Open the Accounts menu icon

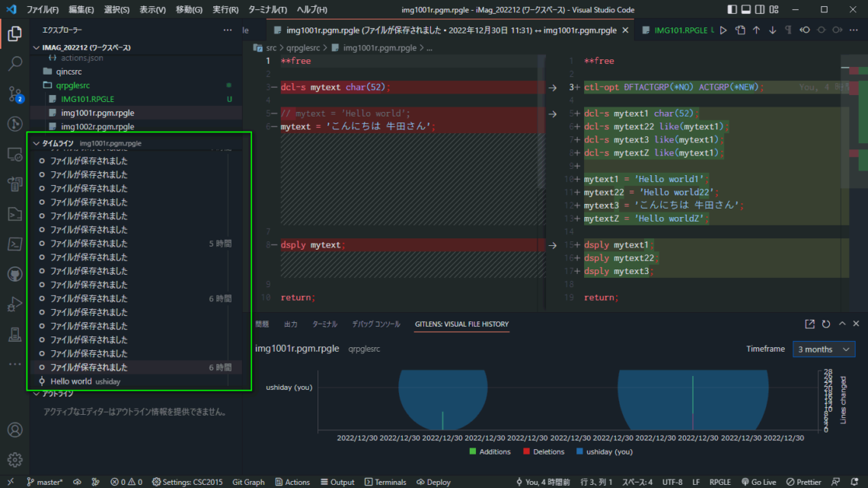[15, 430]
